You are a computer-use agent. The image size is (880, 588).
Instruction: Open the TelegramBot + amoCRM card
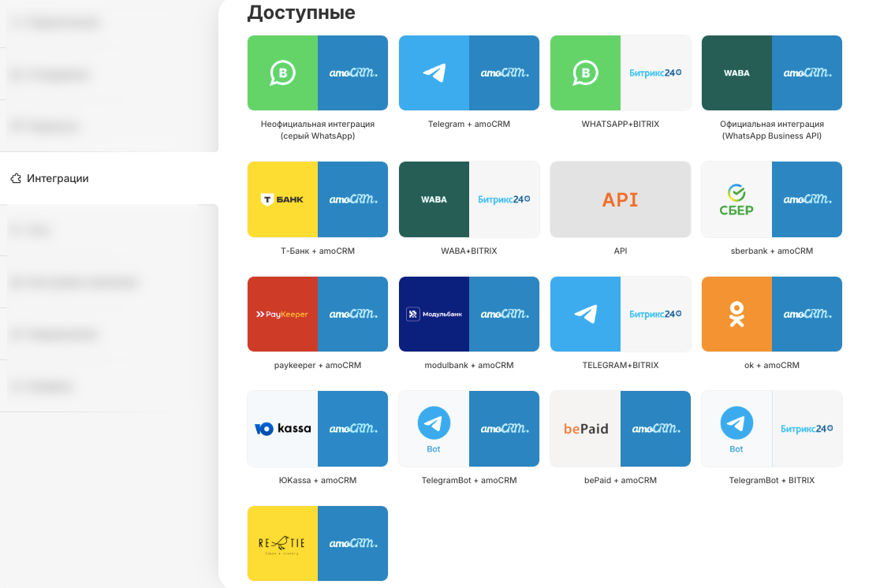[469, 429]
